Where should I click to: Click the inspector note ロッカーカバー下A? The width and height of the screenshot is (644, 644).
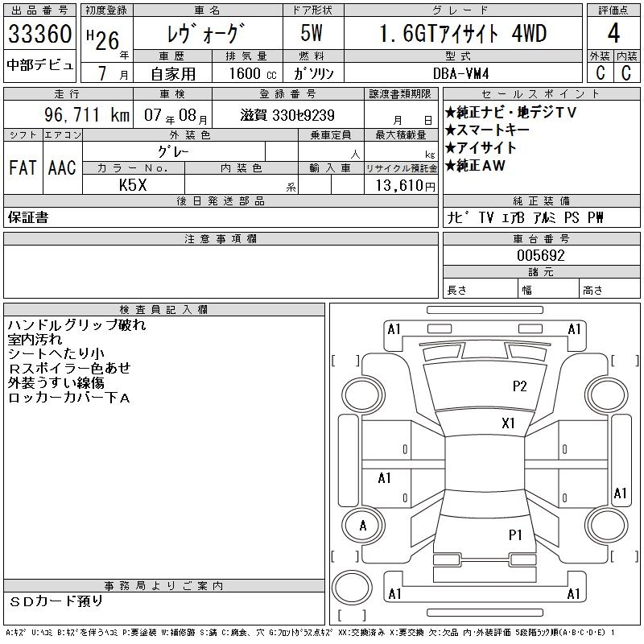tap(69, 397)
